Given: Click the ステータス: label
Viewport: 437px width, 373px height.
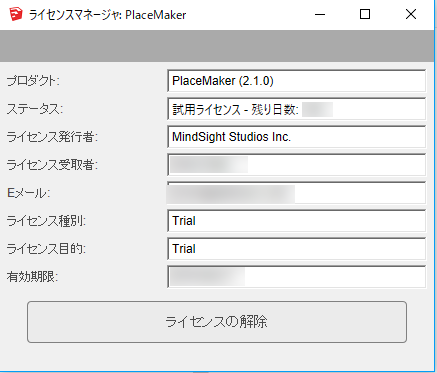Looking at the screenshot, I should (35, 109).
